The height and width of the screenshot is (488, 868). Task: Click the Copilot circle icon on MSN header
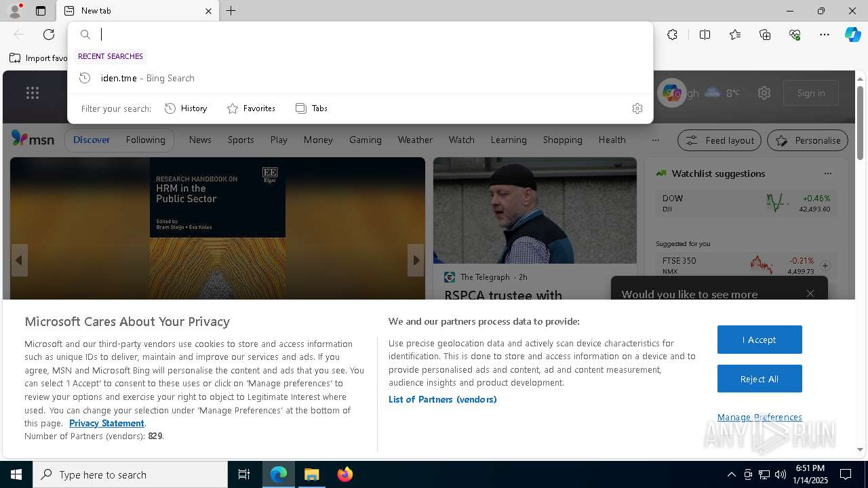pyautogui.click(x=672, y=93)
